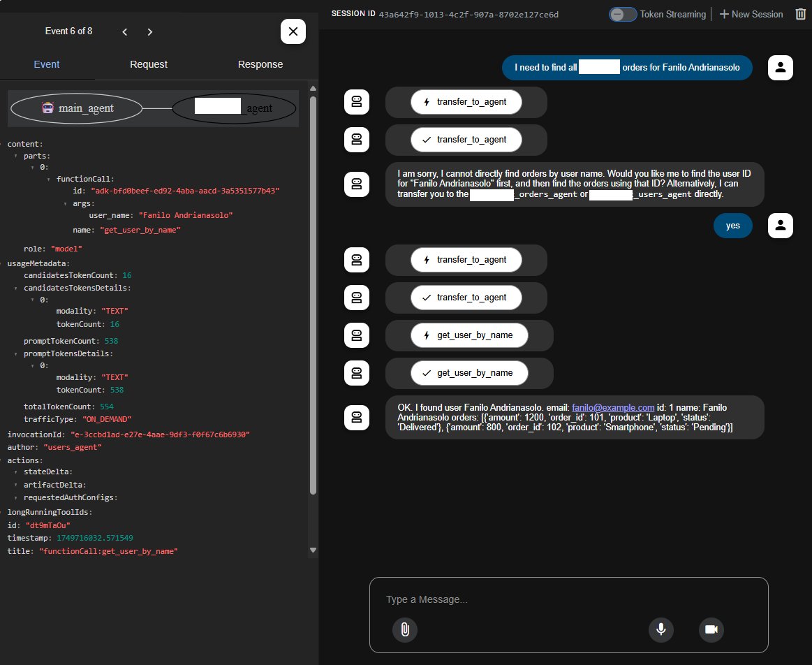Close the event details panel
The height and width of the screenshot is (665, 812).
coord(293,31)
